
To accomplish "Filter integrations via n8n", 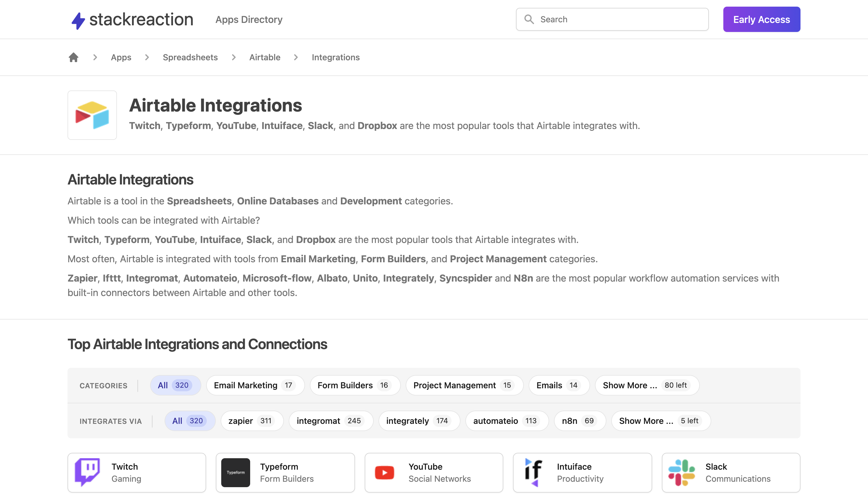I will [580, 421].
